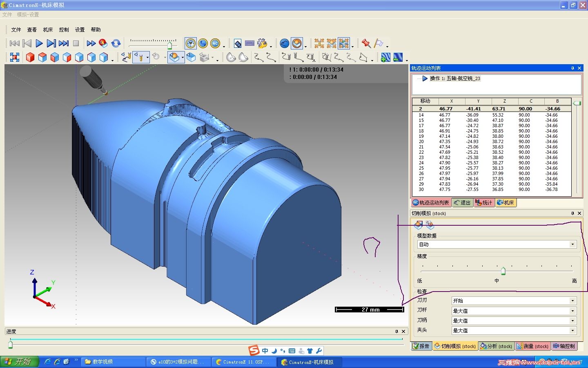Click the round NC icon in toolbar
The image size is (588, 368).
[215, 43]
